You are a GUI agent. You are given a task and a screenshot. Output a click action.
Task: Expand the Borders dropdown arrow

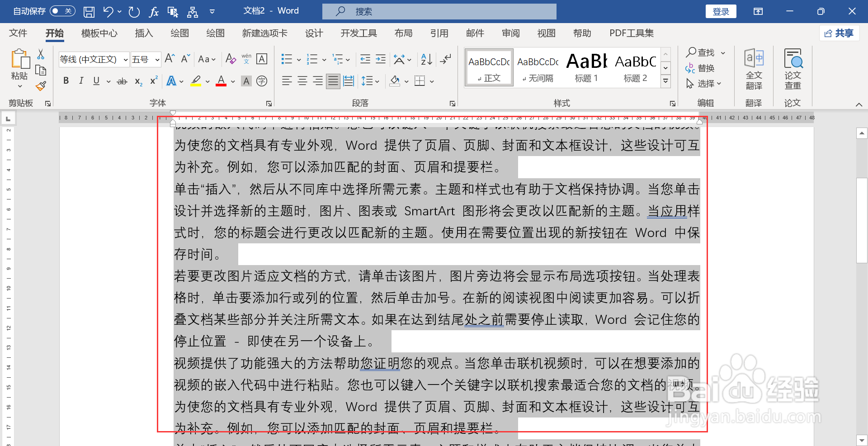pos(432,81)
